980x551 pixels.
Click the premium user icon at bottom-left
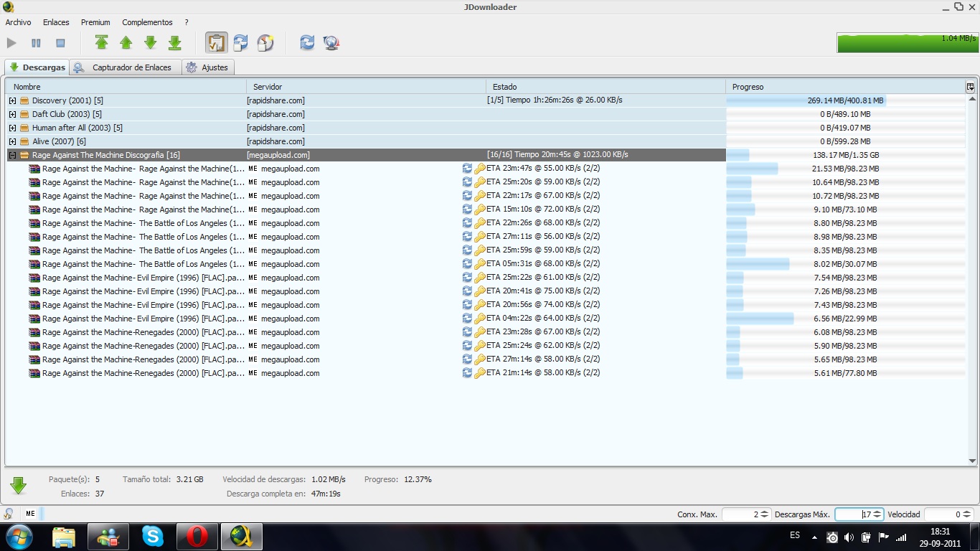[9, 514]
